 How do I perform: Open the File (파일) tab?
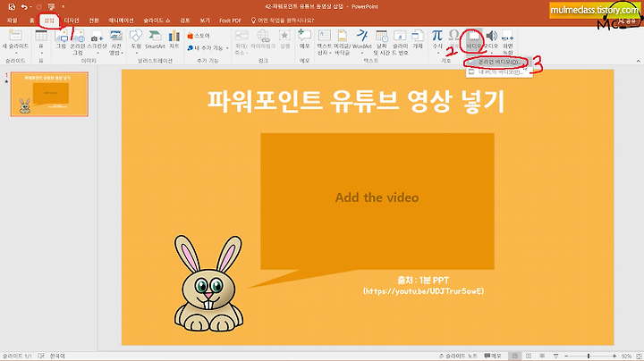[x=12, y=20]
